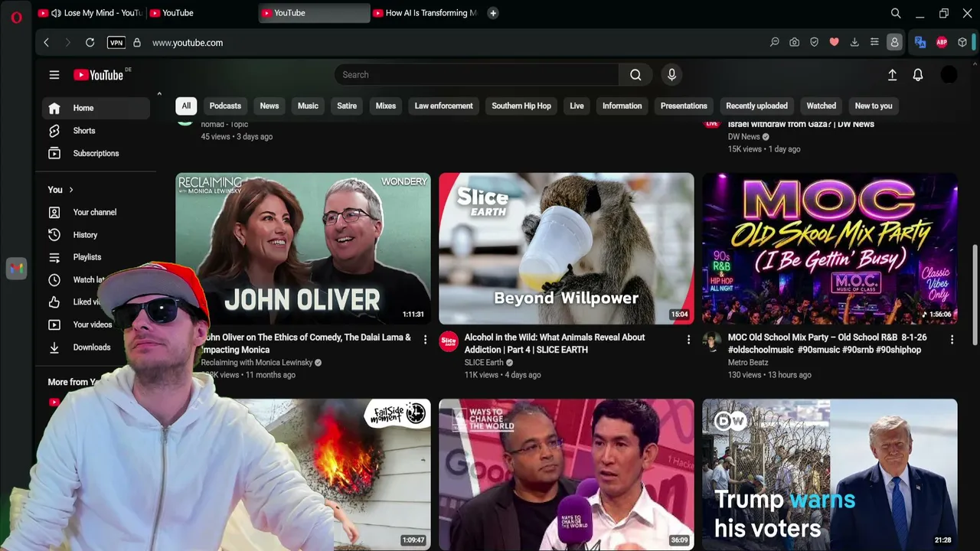This screenshot has width=980, height=551.
Task: Click the page's vertical scrollbar
Action: [975, 295]
